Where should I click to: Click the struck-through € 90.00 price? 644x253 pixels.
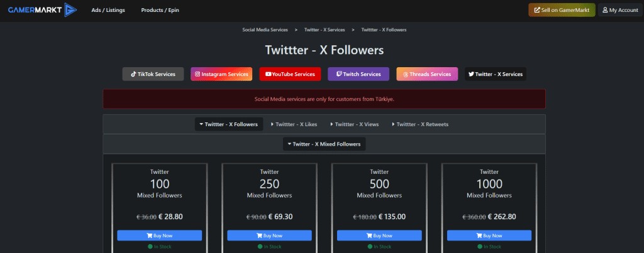tap(257, 217)
